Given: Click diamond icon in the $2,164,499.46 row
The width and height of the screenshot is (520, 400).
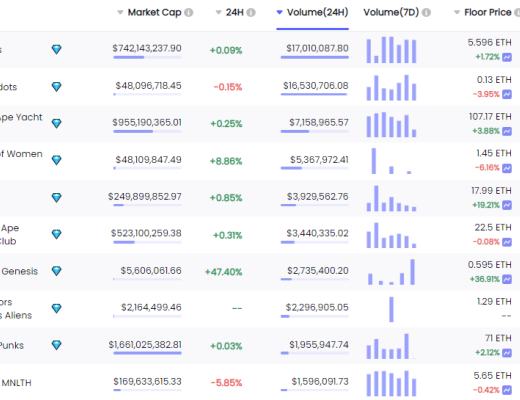Looking at the screenshot, I should pos(57,308).
